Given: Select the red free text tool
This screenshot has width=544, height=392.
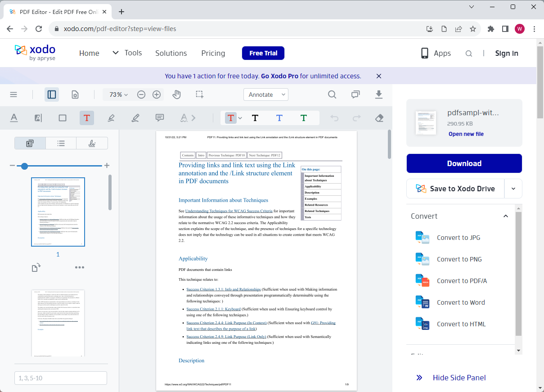Looking at the screenshot, I should pyautogui.click(x=87, y=118).
